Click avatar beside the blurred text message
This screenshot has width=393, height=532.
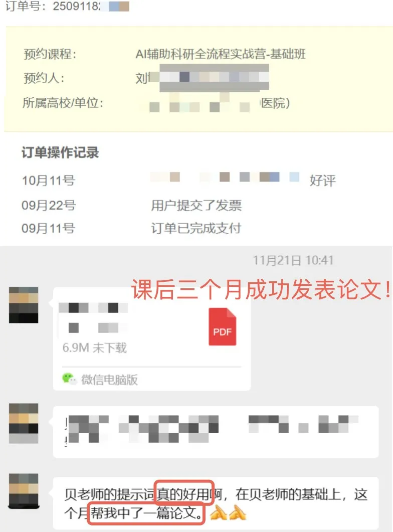tap(24, 423)
